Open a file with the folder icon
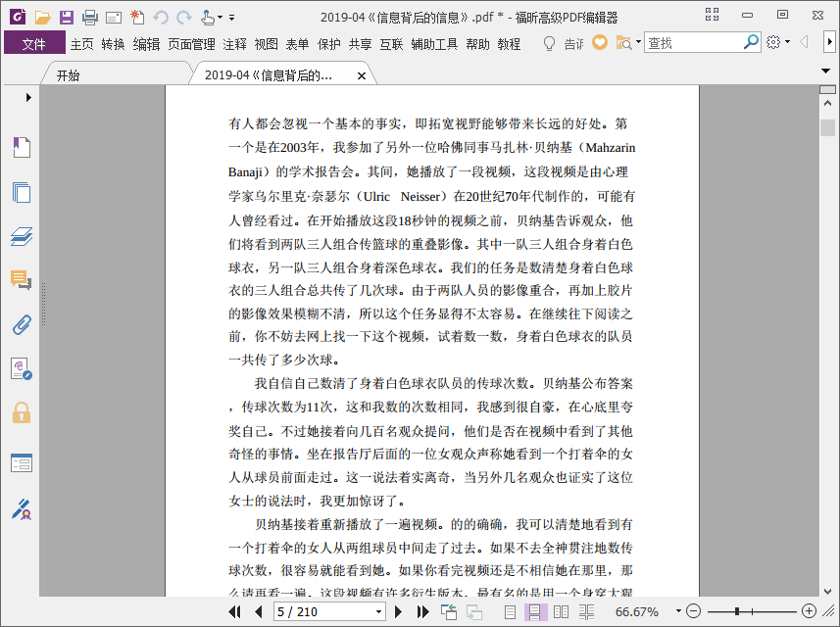Screen dimensions: 840x627 pos(42,18)
